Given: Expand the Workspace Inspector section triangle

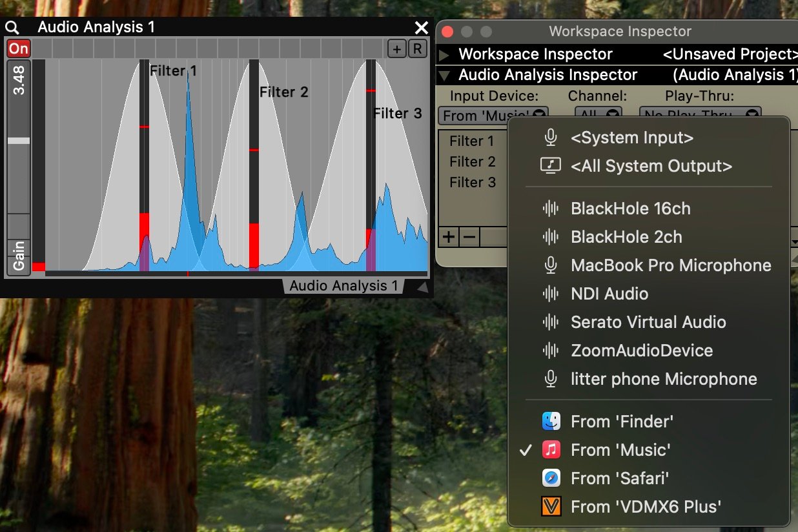Looking at the screenshot, I should coord(444,54).
